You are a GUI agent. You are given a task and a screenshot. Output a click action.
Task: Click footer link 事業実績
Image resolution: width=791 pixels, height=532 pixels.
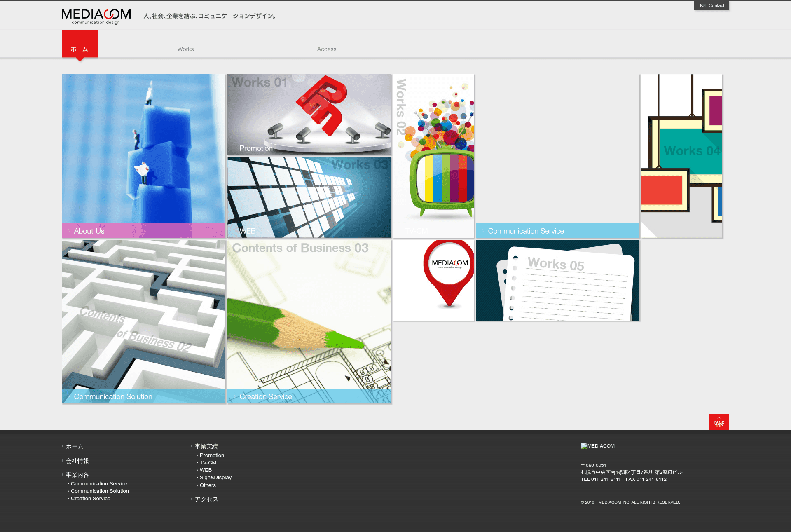point(206,446)
